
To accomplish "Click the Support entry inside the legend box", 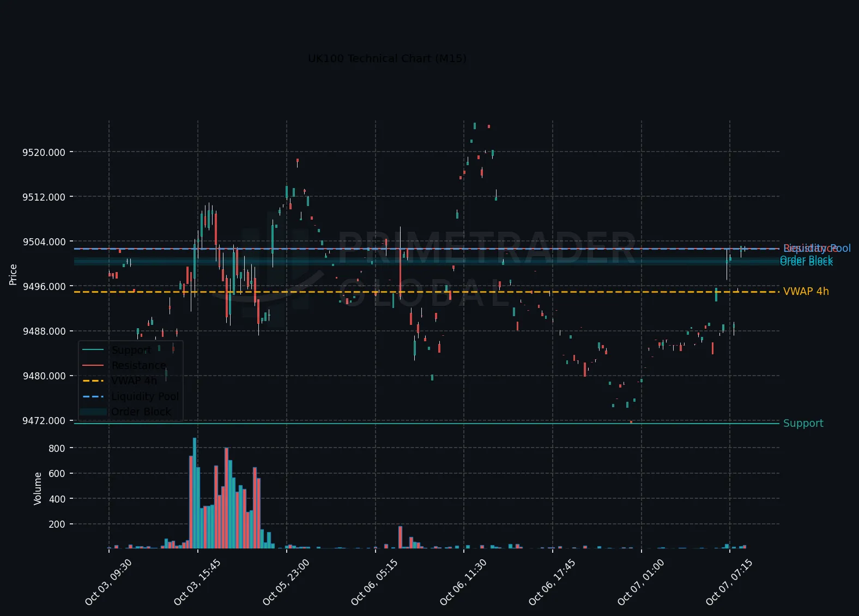I will coord(131,350).
